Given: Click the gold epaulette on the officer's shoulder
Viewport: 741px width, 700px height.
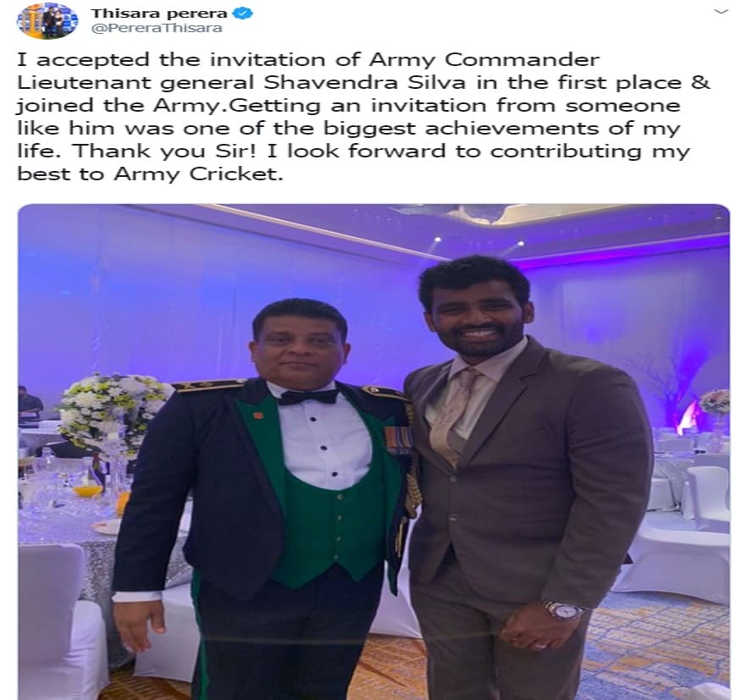Looking at the screenshot, I should [x=209, y=385].
